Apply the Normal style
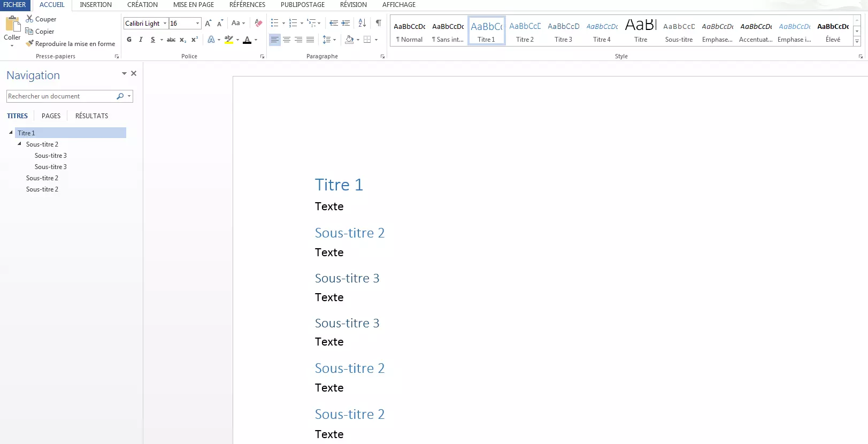Image resolution: width=868 pixels, height=444 pixels. point(409,31)
